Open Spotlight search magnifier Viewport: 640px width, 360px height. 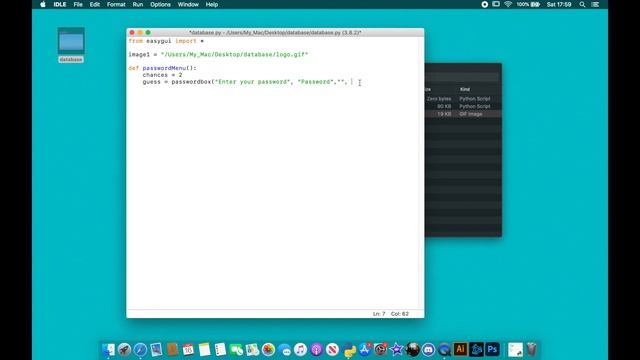582,4
